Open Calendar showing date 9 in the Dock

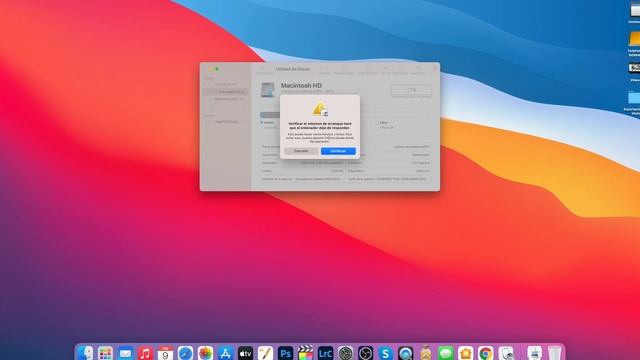pyautogui.click(x=165, y=353)
